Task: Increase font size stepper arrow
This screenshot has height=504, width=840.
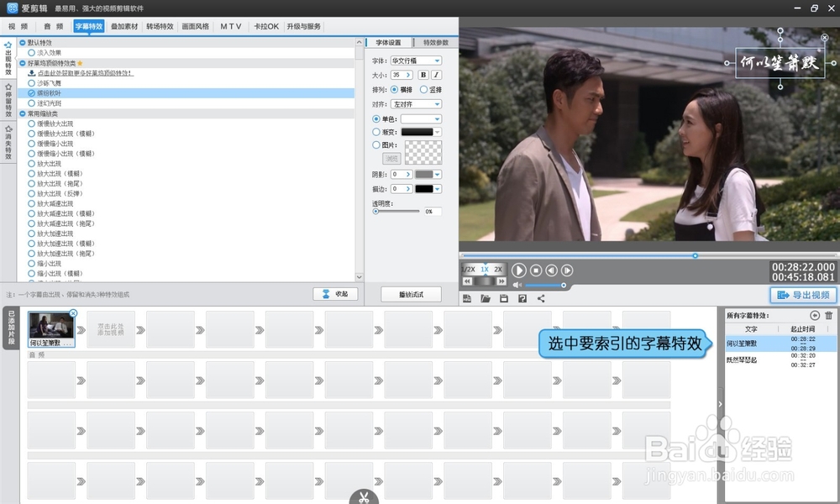Action: coord(409,75)
